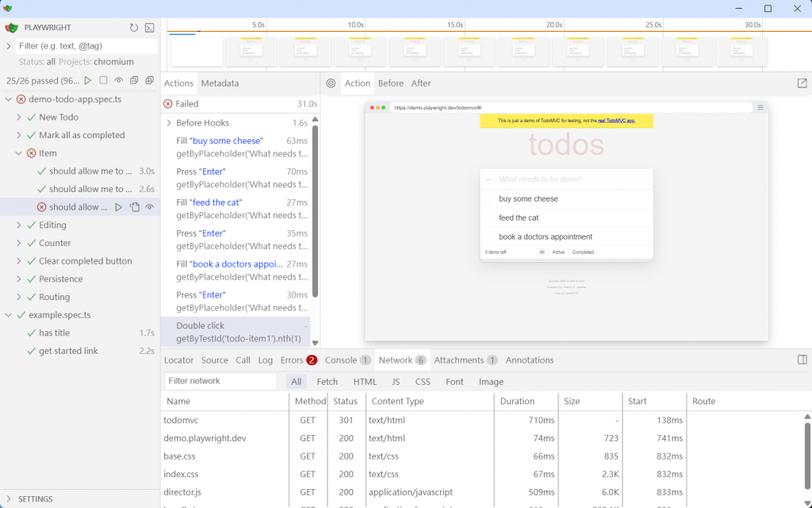Check 'feed the cat' todo circle
812x508 pixels.
(x=488, y=217)
